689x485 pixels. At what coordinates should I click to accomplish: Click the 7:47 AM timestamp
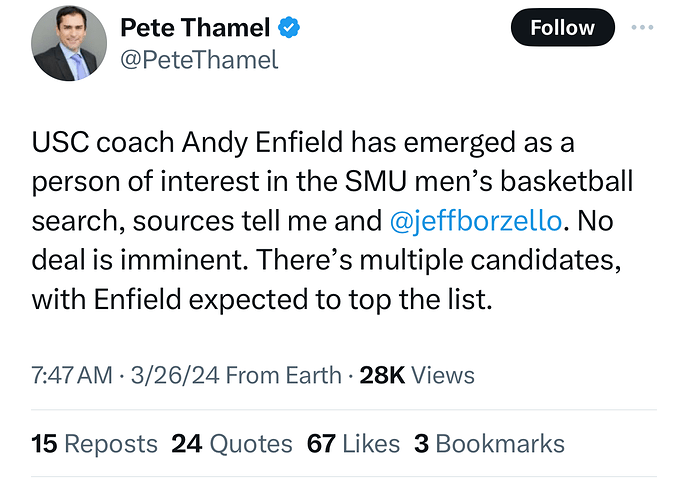tap(72, 376)
